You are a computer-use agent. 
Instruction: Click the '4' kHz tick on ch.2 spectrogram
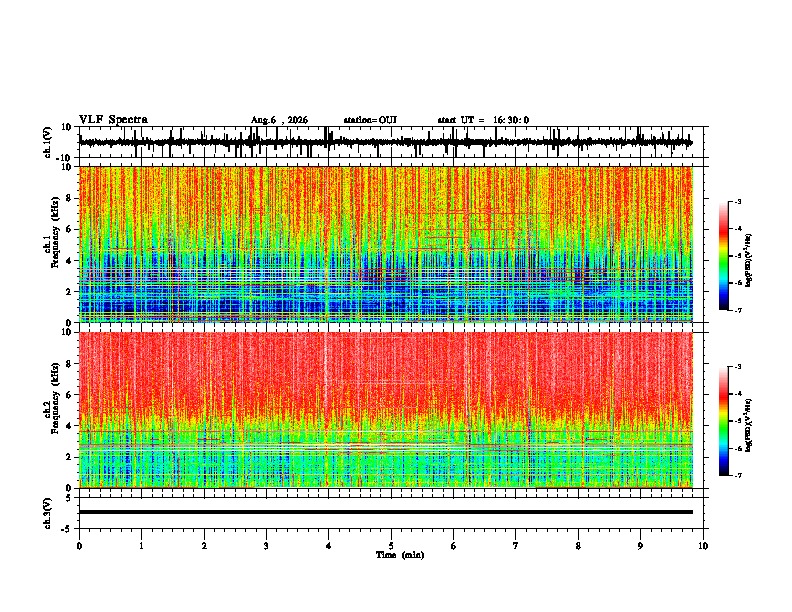pyautogui.click(x=69, y=426)
